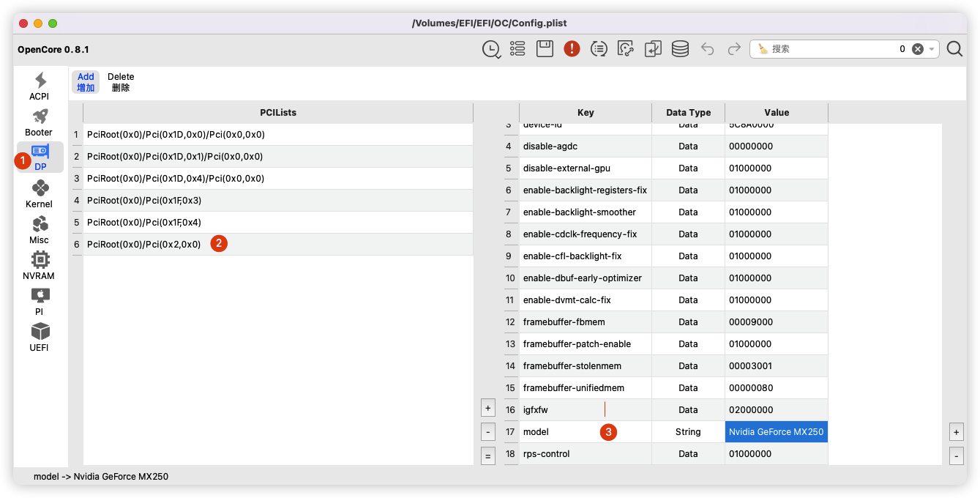Save the Config.plist using the toolbar
This screenshot has height=498, width=980.
pos(545,48)
